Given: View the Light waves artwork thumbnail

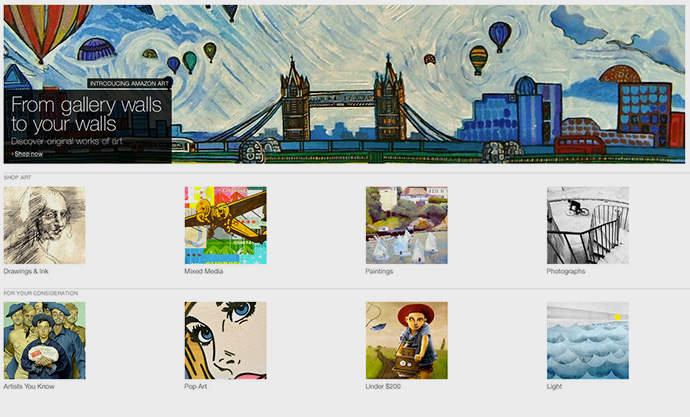Looking at the screenshot, I should [x=588, y=340].
